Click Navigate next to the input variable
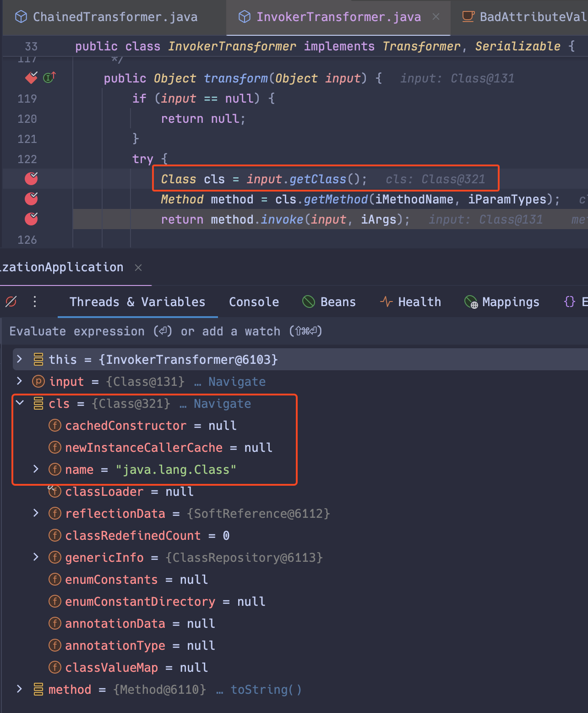This screenshot has width=588, height=713. coord(237,381)
